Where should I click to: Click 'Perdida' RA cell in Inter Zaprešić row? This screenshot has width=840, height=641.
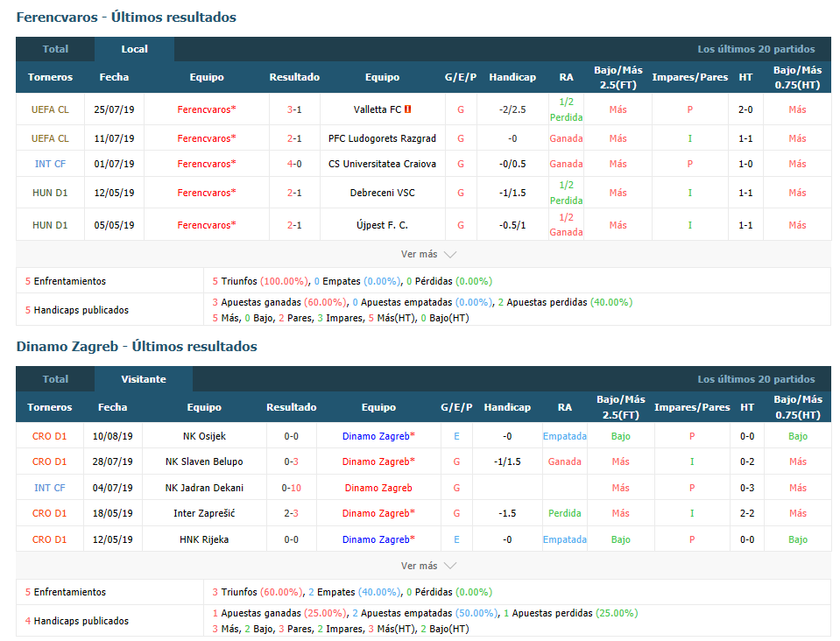coord(565,513)
